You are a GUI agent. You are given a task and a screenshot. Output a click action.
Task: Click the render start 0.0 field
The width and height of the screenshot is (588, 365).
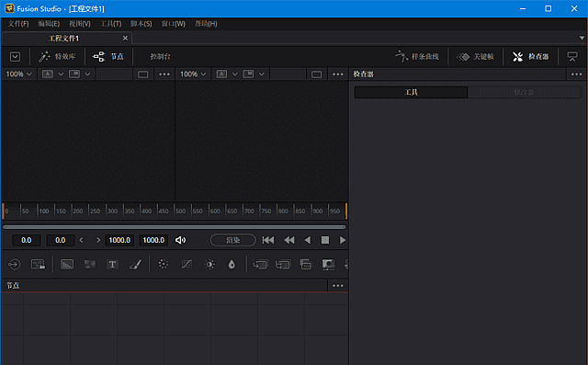point(27,240)
